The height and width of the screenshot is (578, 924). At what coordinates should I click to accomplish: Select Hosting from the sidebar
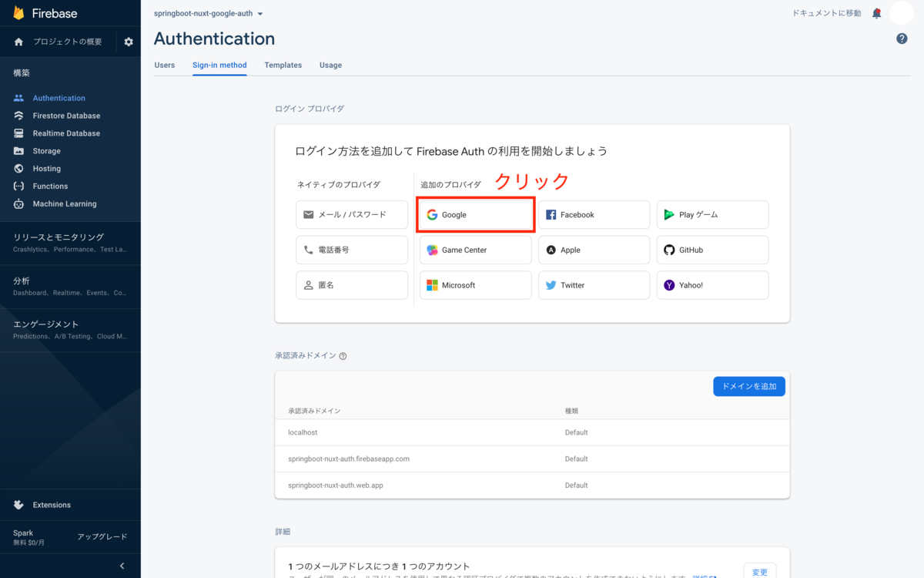pos(47,169)
